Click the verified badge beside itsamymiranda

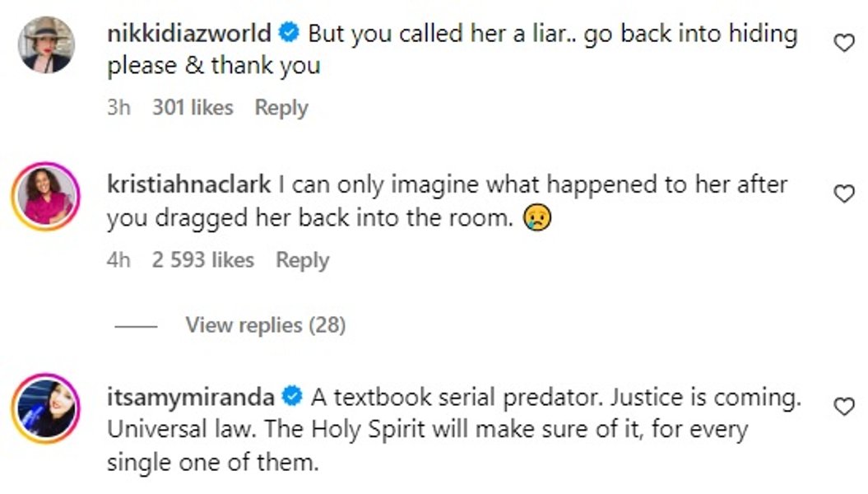pos(292,397)
